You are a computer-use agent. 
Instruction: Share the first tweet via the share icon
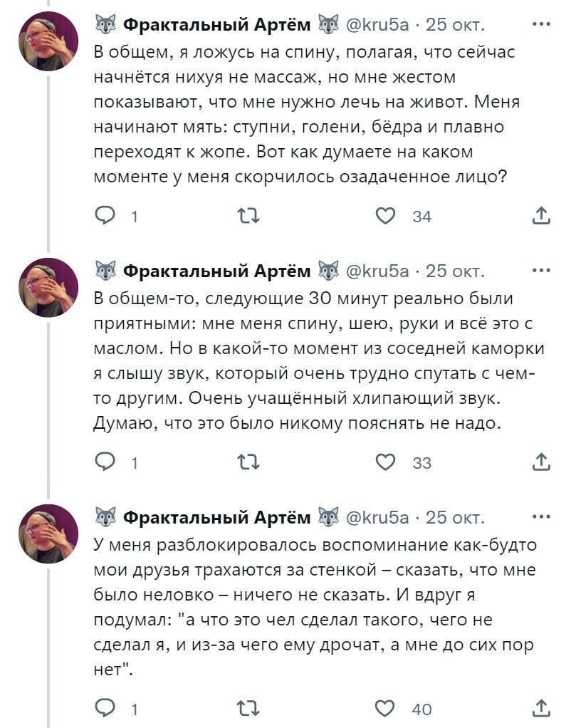point(541,215)
